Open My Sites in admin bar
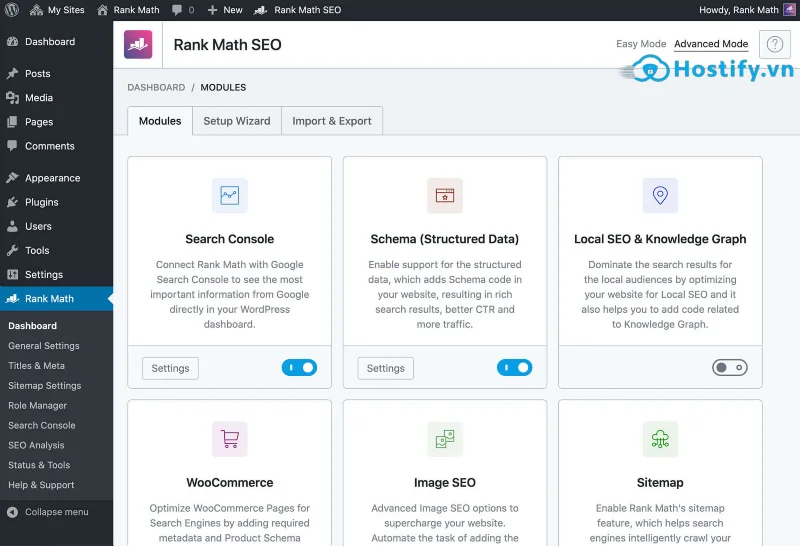Image resolution: width=800 pixels, height=546 pixels. tap(57, 10)
